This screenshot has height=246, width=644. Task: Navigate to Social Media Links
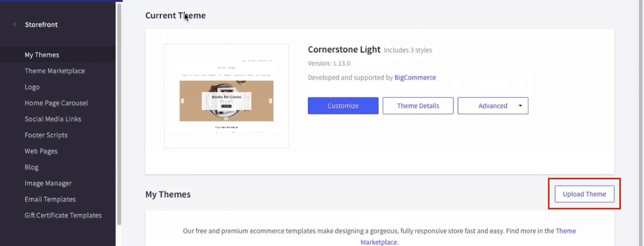(53, 119)
